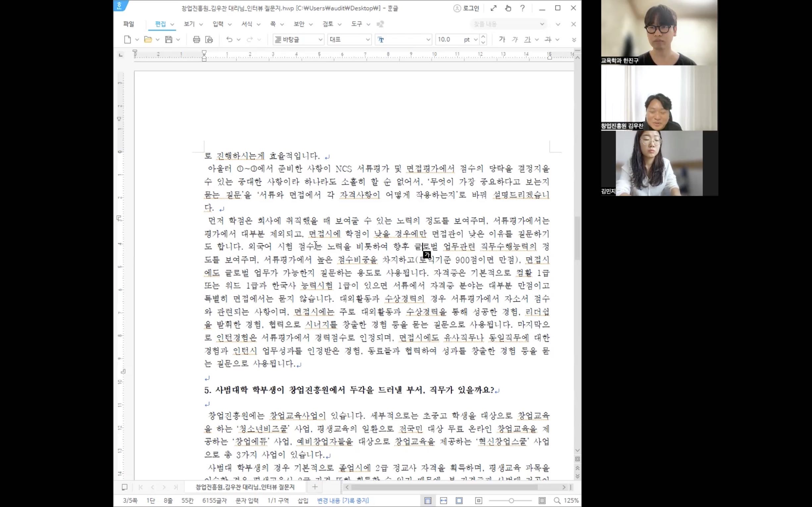This screenshot has width=812, height=507.
Task: Click the tab type selector at ruler corner
Action: [121, 55]
